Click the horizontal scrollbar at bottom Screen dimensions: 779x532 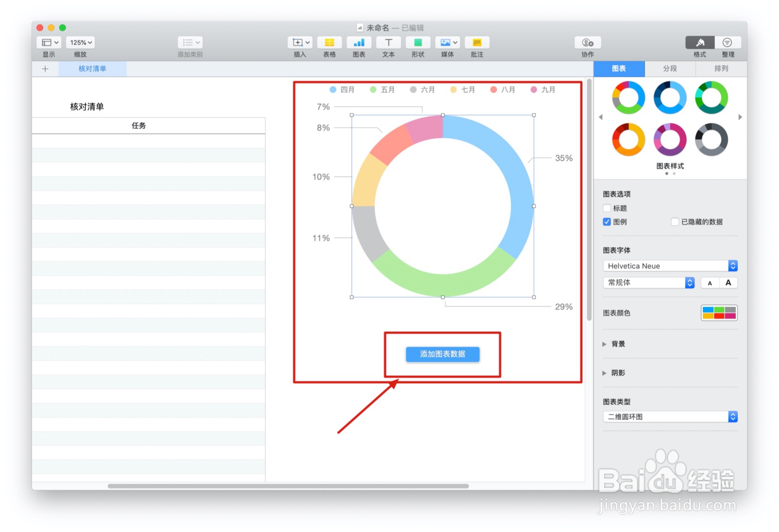[x=288, y=486]
